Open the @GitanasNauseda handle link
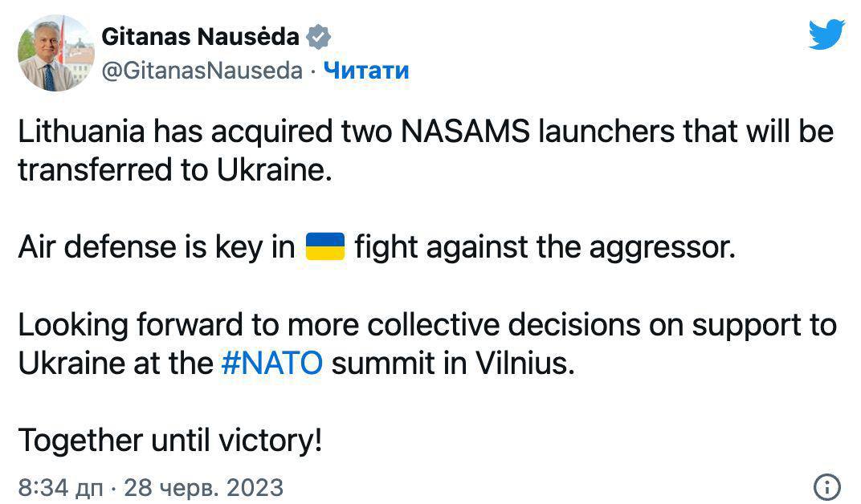The width and height of the screenshot is (861, 504). point(202,71)
